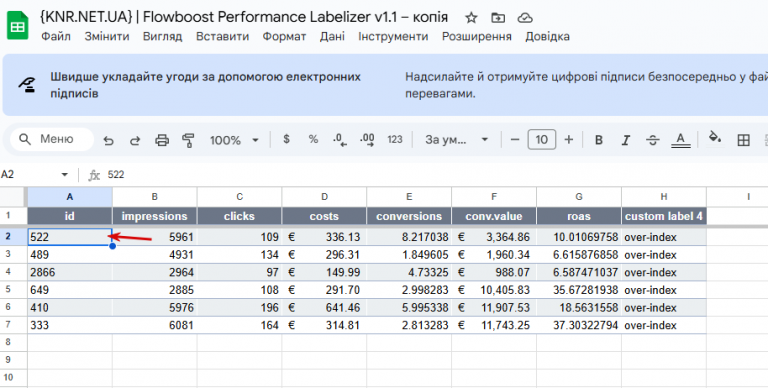Click the move to folder icon

point(498,18)
